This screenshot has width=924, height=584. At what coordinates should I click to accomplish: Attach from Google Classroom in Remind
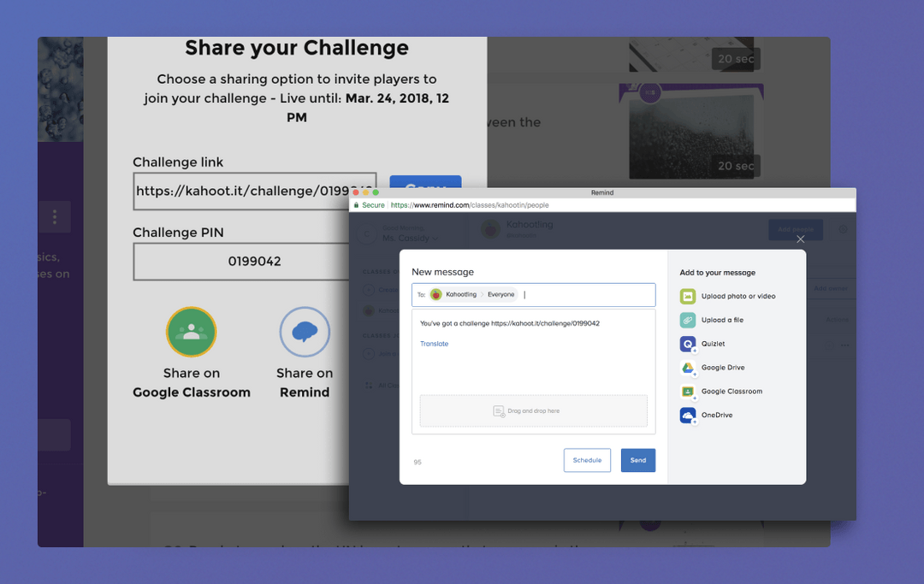pyautogui.click(x=689, y=391)
